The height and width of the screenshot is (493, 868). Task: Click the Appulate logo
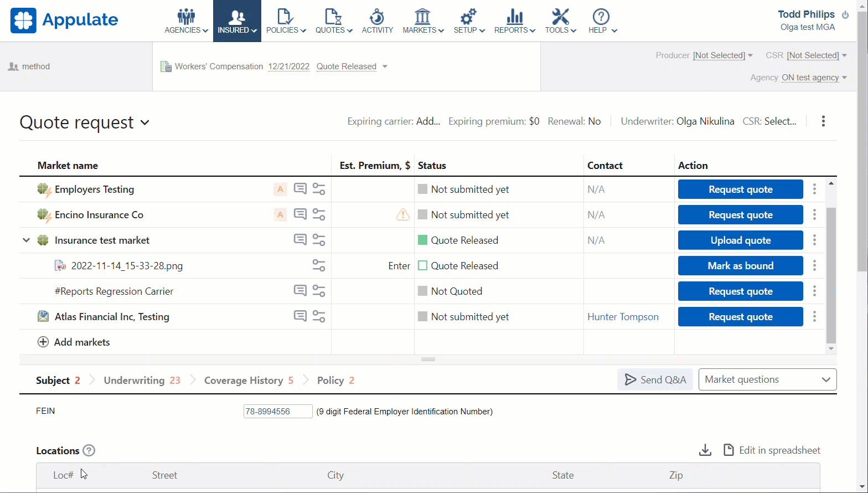coord(64,20)
